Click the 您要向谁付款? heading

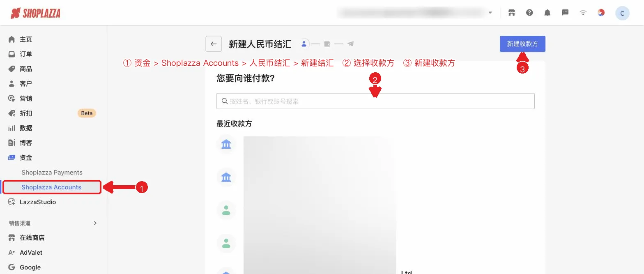pyautogui.click(x=245, y=78)
